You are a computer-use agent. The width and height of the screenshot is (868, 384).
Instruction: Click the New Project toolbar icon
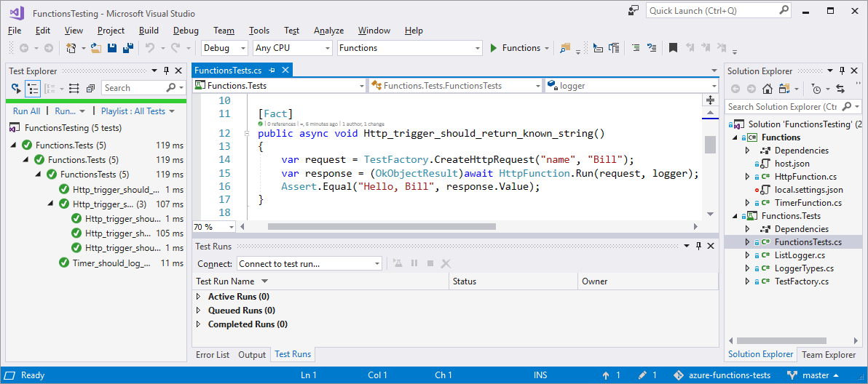click(x=71, y=48)
